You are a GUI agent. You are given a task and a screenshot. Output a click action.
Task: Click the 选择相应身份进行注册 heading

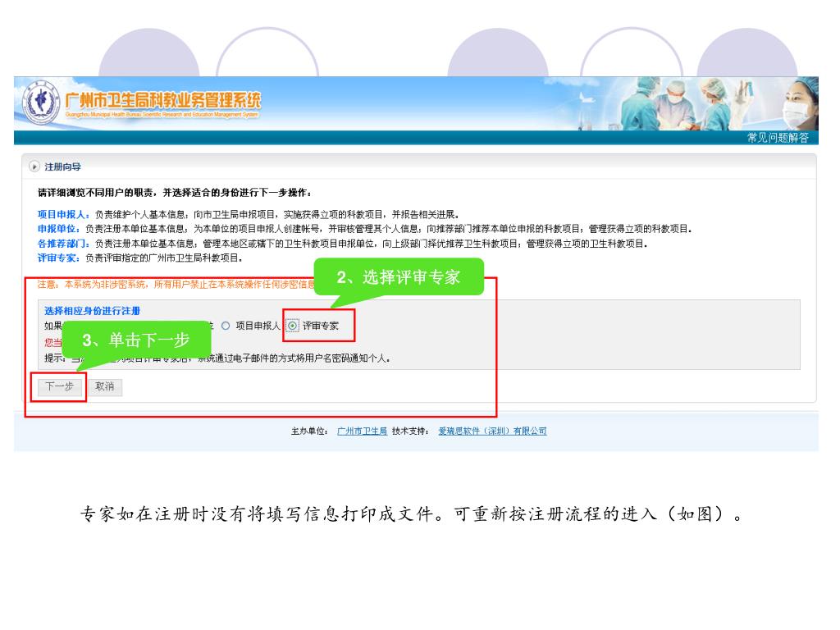click(x=92, y=311)
